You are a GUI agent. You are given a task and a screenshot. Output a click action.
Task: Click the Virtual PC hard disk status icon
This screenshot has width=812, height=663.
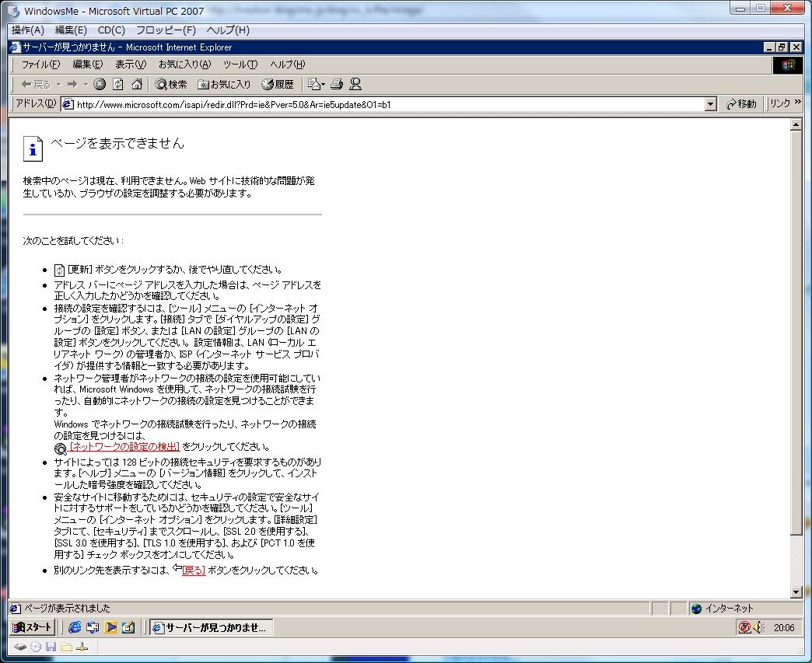point(19,647)
